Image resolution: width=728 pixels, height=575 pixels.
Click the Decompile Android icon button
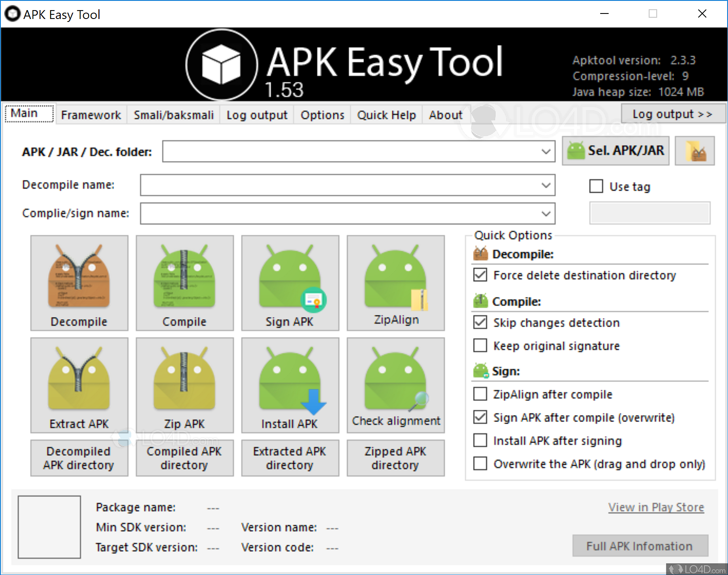point(79,283)
